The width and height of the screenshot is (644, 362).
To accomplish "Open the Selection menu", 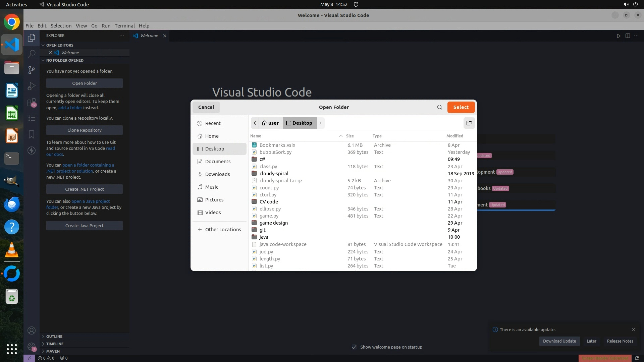I will [x=61, y=26].
